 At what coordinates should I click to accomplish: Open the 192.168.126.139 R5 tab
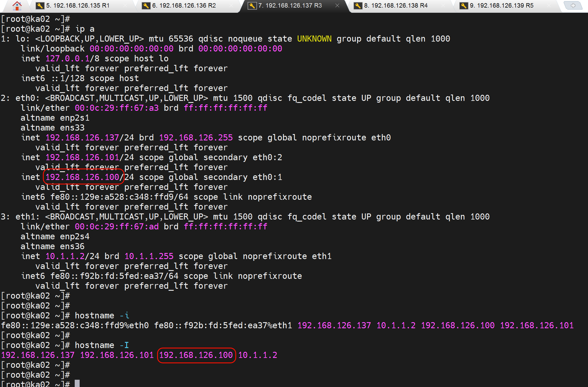pyautogui.click(x=501, y=6)
